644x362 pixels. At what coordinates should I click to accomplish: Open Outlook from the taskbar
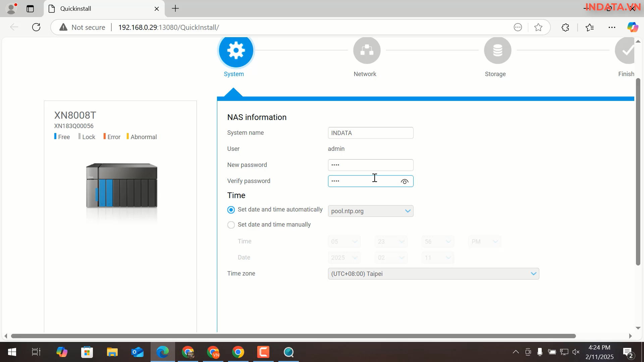138,352
